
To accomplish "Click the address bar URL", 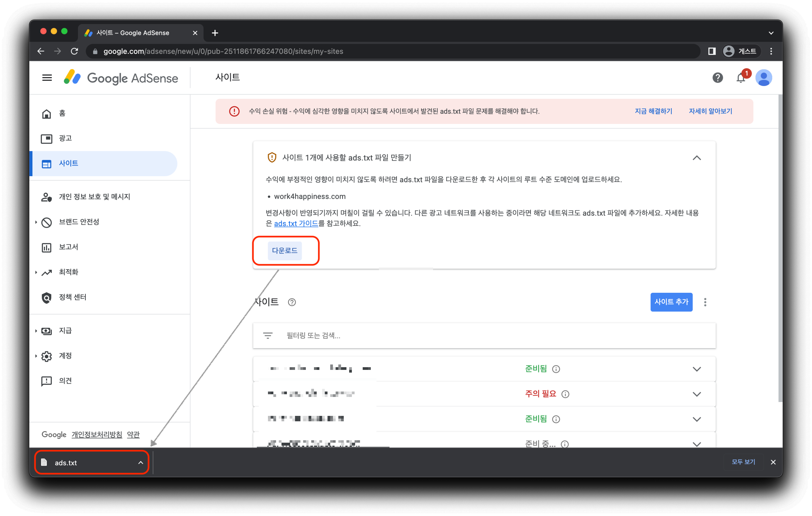I will [x=223, y=51].
